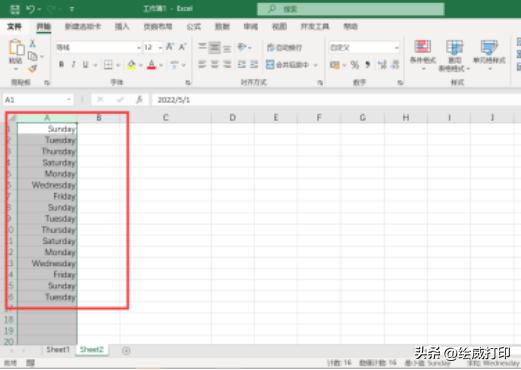Toggle Bold formatting in ribbon
Viewport: 521px width, 370px height.
pyautogui.click(x=61, y=64)
